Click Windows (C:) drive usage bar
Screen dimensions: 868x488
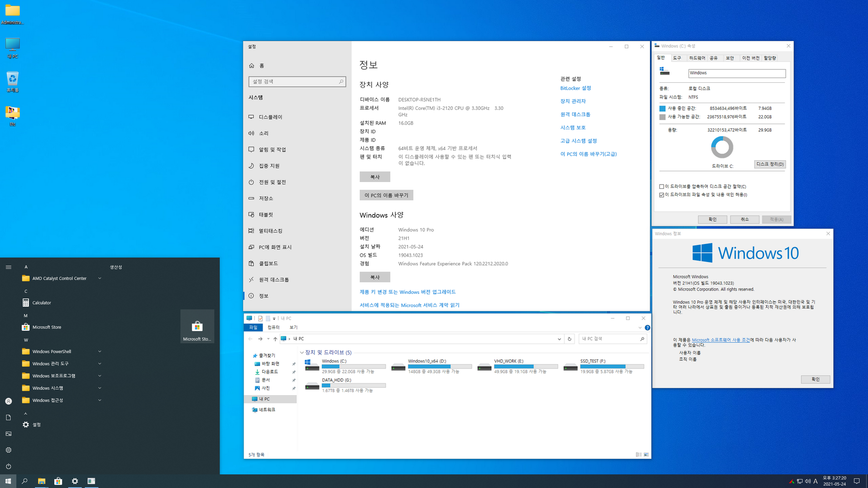[x=354, y=366]
